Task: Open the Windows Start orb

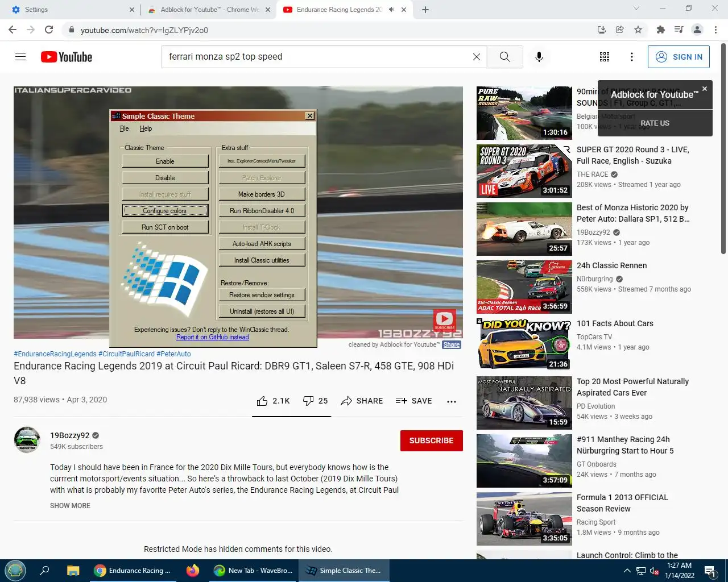Action: coord(15,571)
